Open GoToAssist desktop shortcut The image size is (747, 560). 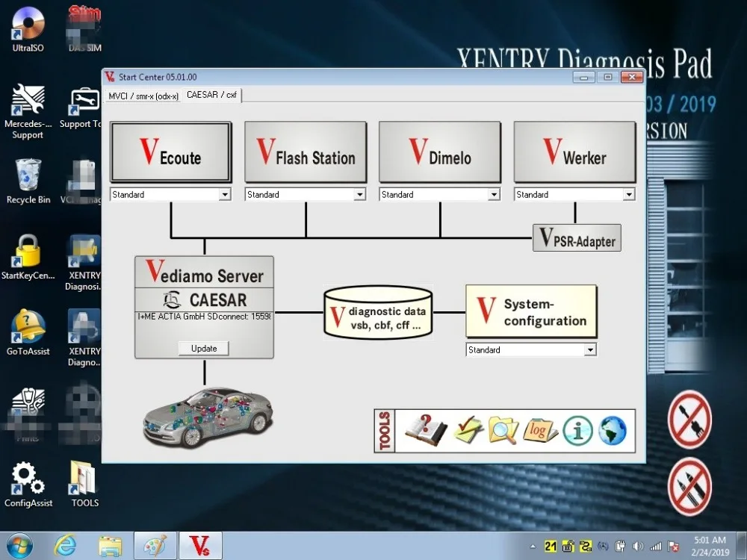pos(28,332)
